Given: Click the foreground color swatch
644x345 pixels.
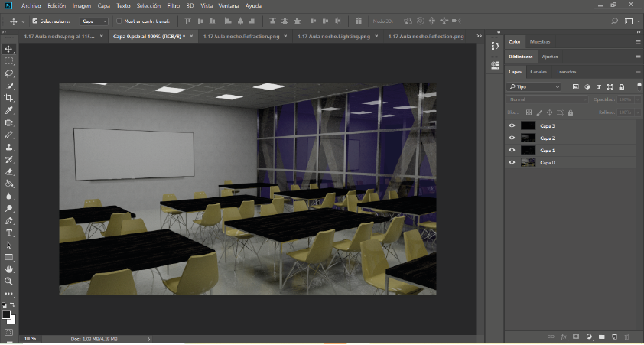Looking at the screenshot, I should pos(6,314).
